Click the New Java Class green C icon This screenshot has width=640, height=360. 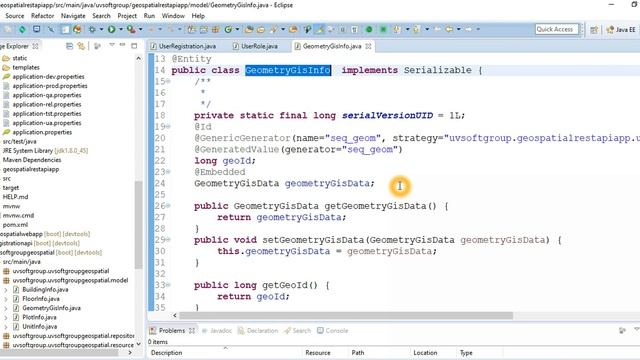tap(228, 29)
